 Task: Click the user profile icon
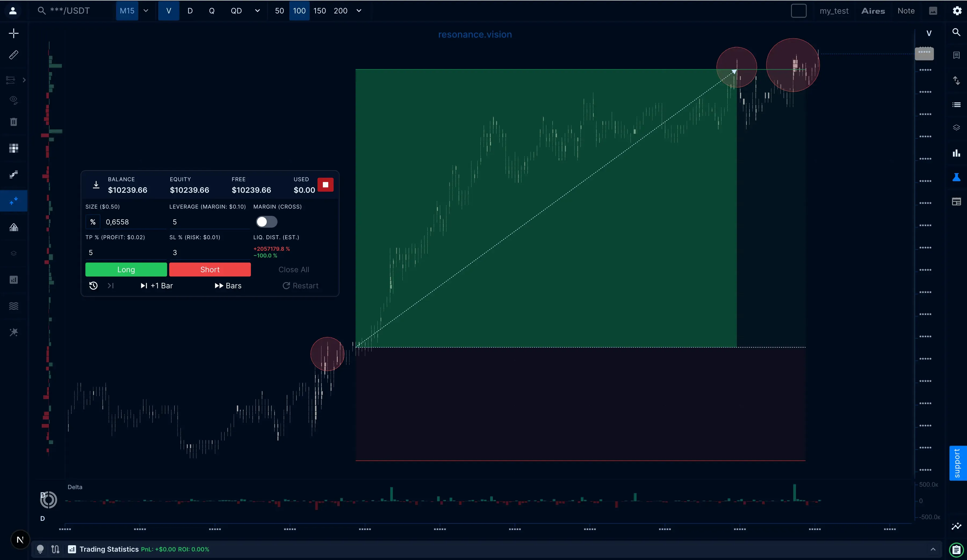click(13, 11)
